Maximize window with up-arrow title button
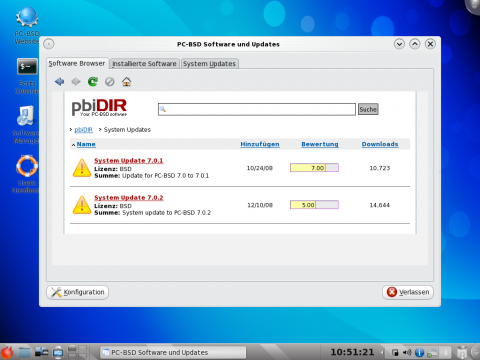The image size is (480, 360). pyautogui.click(x=415, y=44)
